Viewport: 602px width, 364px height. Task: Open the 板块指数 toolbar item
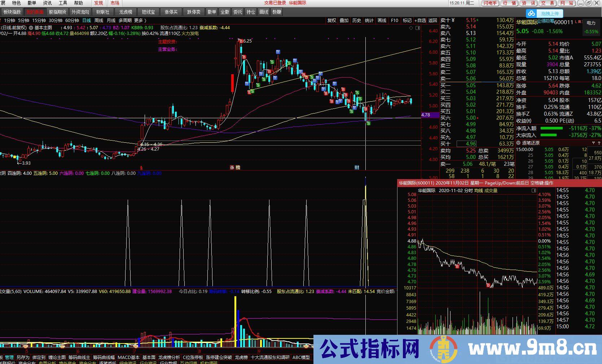point(12,12)
